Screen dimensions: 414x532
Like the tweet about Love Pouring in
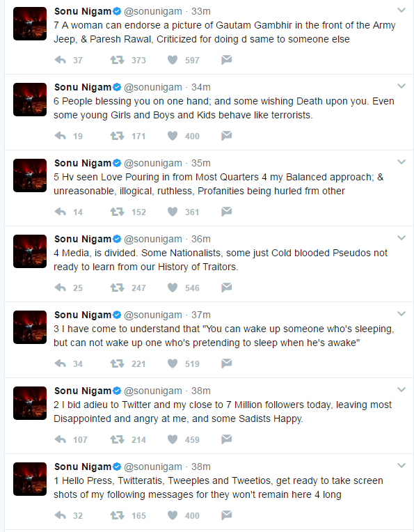pos(173,212)
